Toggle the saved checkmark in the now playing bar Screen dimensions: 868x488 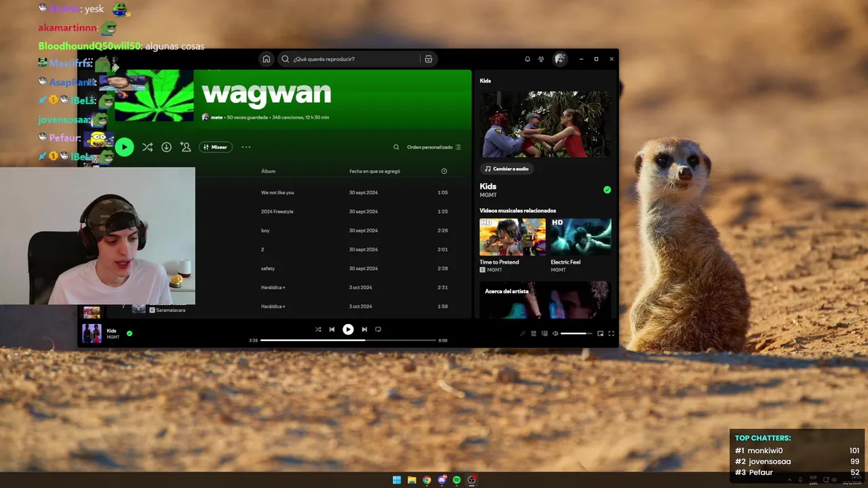[x=130, y=333]
